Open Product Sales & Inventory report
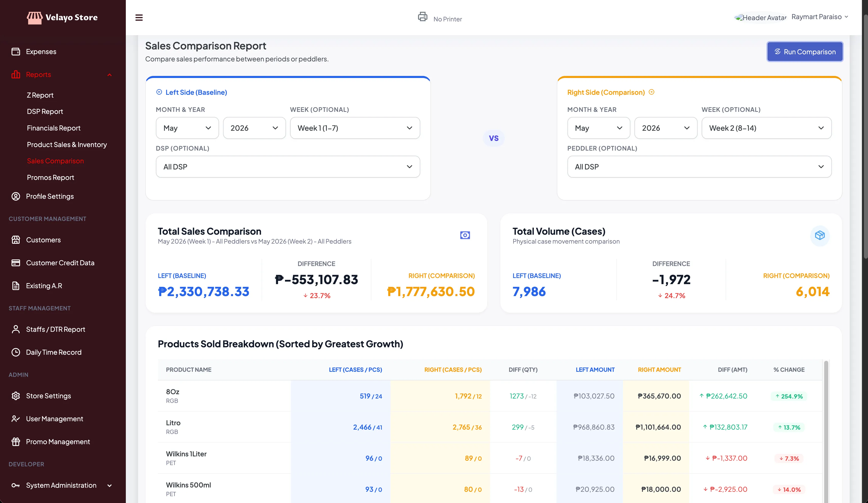The image size is (868, 503). point(67,145)
